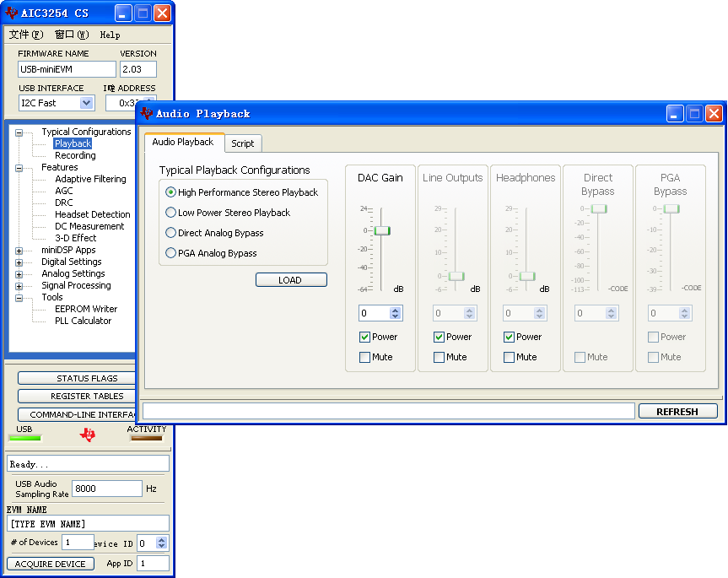Toggle Line Outputs Power checkbox
Image resolution: width=728 pixels, height=578 pixels.
point(439,337)
